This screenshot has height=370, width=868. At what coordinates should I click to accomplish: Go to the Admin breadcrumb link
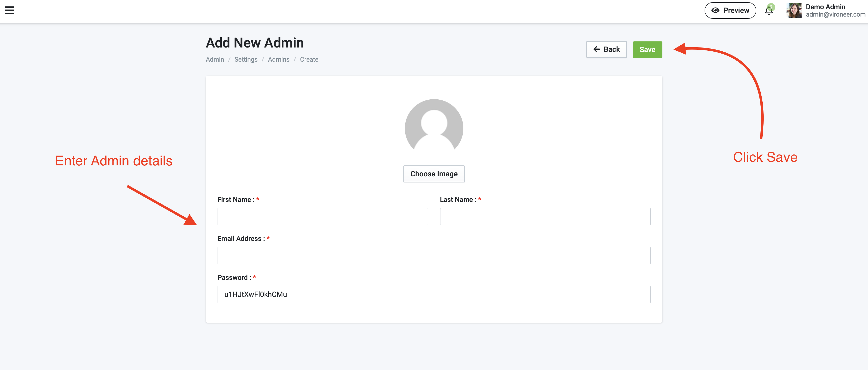click(x=215, y=60)
